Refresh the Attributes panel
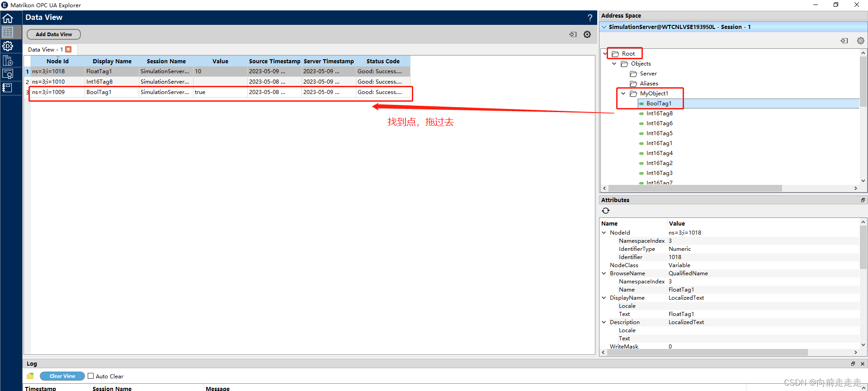868x391 pixels. point(606,211)
